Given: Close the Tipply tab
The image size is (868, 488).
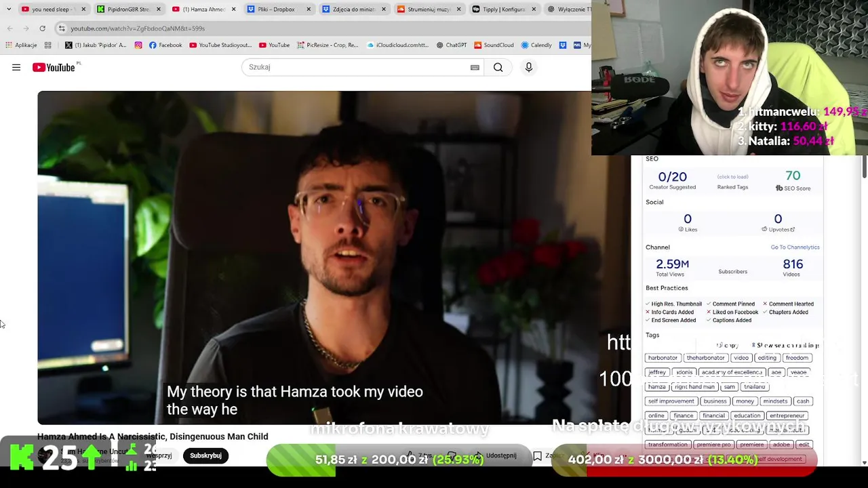Looking at the screenshot, I should pyautogui.click(x=534, y=9).
